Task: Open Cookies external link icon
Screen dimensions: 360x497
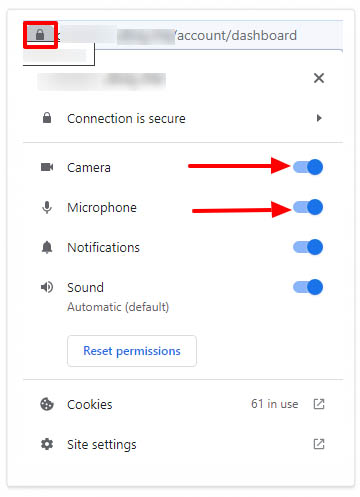Action: click(x=319, y=404)
